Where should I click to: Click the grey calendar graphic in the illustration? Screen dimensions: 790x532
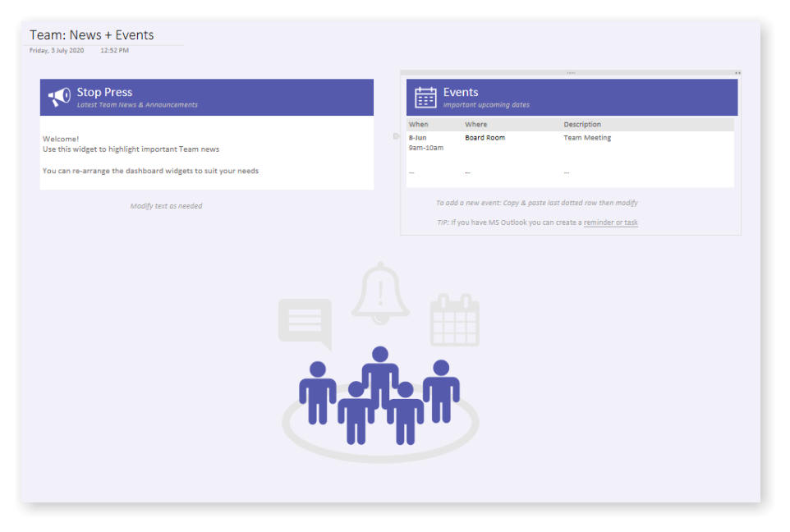(x=454, y=320)
